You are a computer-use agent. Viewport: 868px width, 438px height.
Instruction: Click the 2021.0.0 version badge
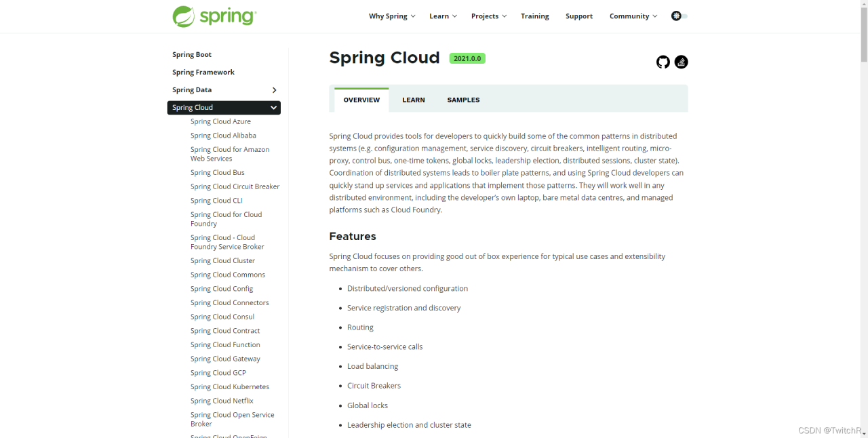[x=467, y=58]
